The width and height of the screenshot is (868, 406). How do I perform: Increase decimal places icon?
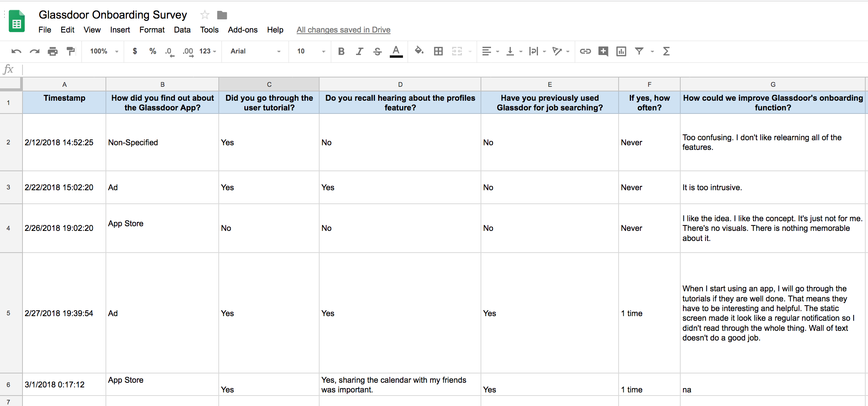pos(188,52)
